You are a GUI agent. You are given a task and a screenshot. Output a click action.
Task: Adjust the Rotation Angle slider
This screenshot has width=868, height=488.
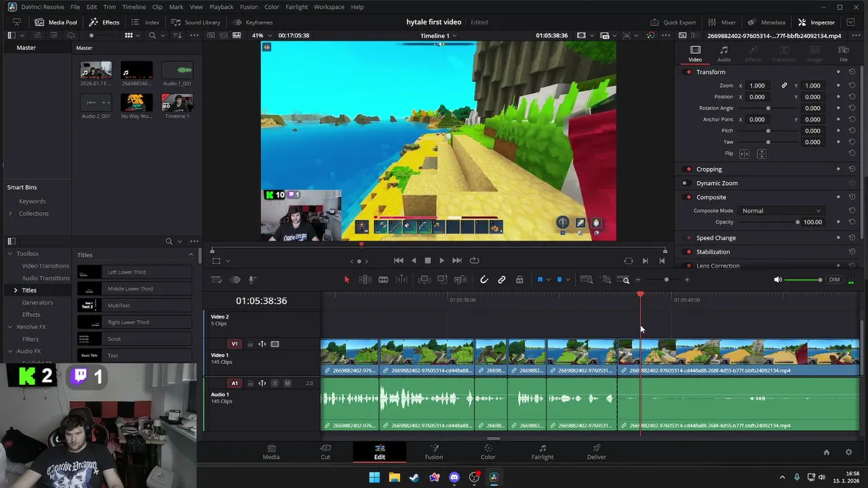tap(768, 108)
